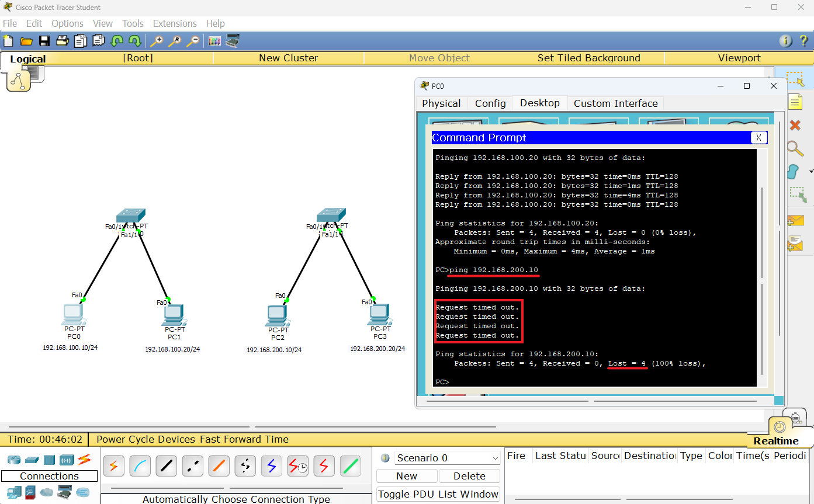Add a Simple PDU envelope

click(795, 221)
